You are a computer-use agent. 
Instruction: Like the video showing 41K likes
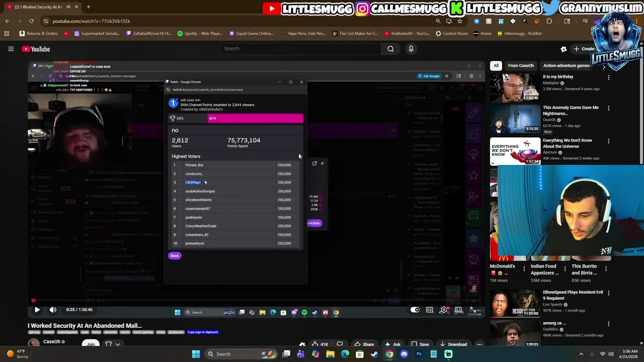[x=320, y=344]
